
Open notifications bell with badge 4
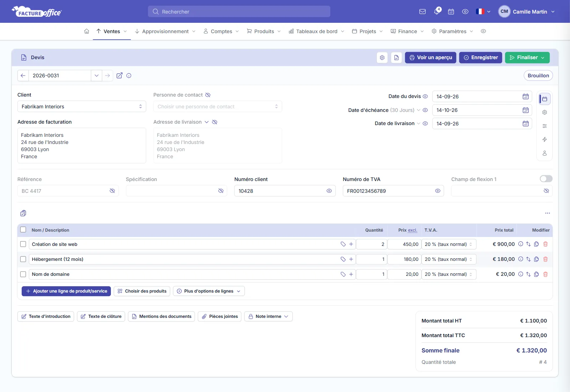(437, 11)
